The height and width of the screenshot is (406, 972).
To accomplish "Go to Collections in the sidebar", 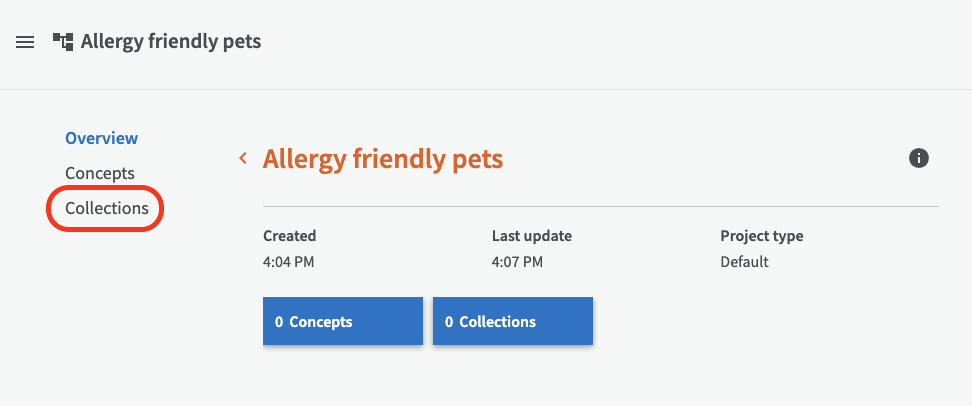I will 106,208.
